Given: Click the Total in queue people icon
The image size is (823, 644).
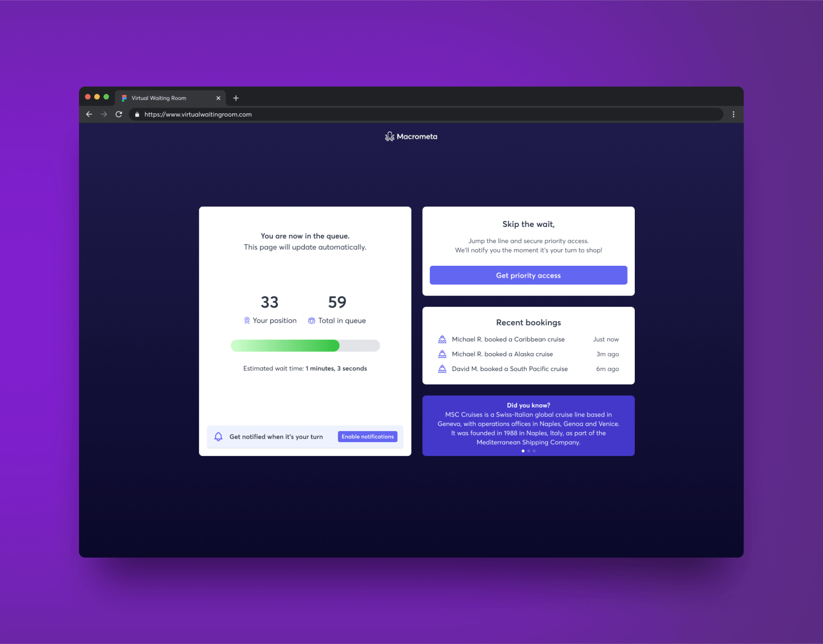Looking at the screenshot, I should pos(312,321).
